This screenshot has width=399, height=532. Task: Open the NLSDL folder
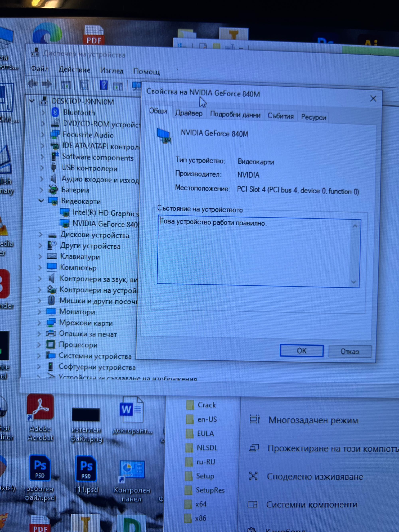[201, 448]
